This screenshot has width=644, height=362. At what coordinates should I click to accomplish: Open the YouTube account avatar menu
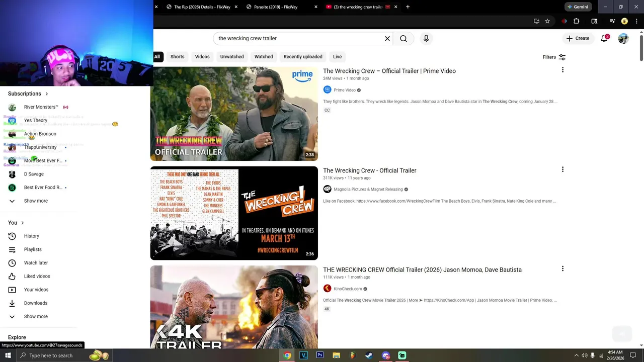pyautogui.click(x=623, y=38)
